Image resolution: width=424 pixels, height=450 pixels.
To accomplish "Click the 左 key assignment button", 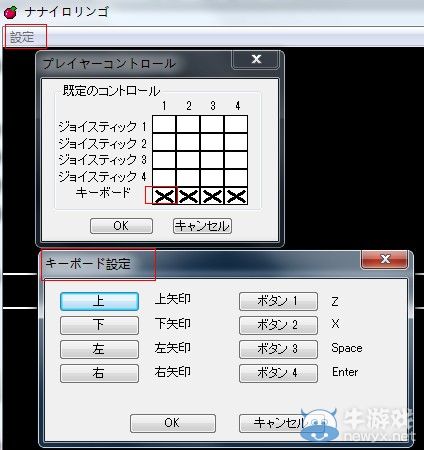I will tap(99, 349).
